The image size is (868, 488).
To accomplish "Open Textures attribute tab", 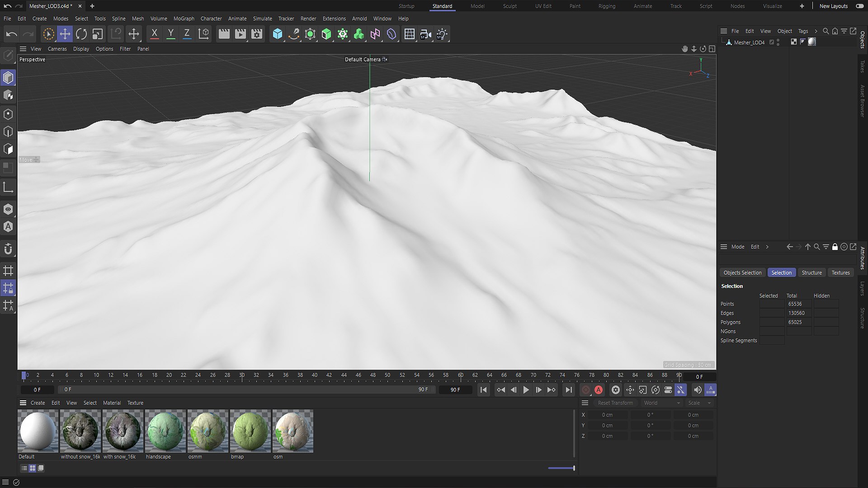I will tap(840, 272).
